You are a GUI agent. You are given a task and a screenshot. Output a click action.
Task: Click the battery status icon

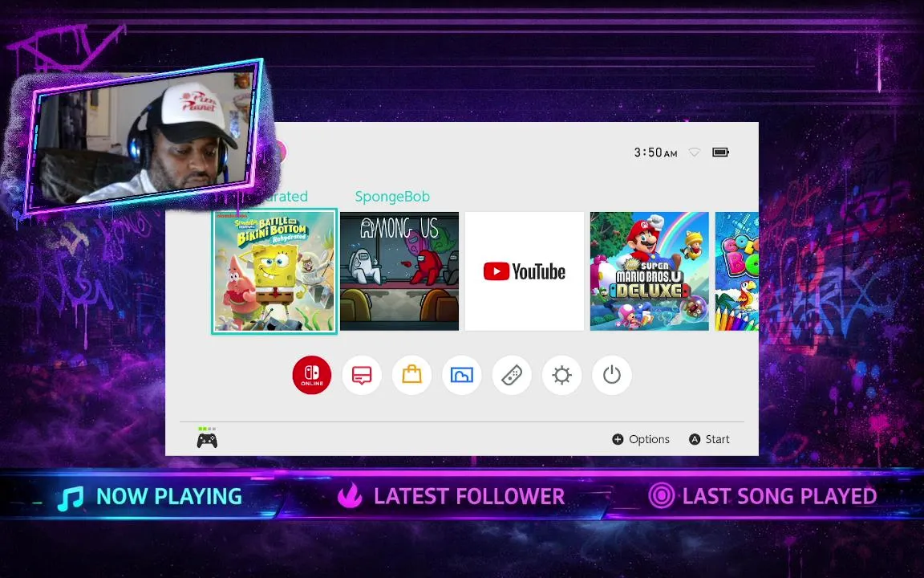point(721,153)
